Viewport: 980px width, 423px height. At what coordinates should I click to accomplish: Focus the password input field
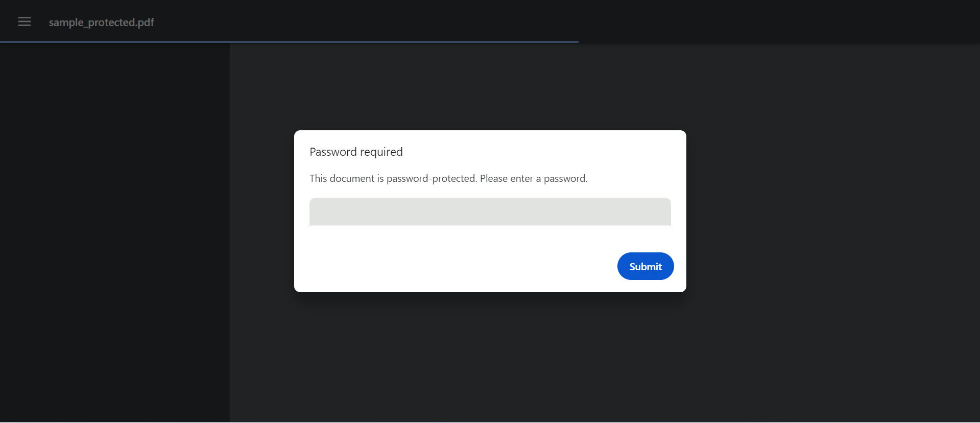click(490, 211)
